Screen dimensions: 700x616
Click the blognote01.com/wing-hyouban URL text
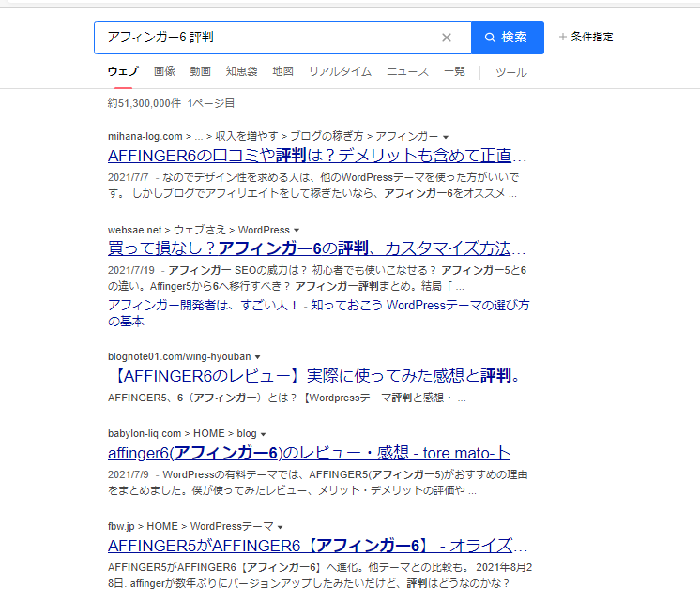179,357
